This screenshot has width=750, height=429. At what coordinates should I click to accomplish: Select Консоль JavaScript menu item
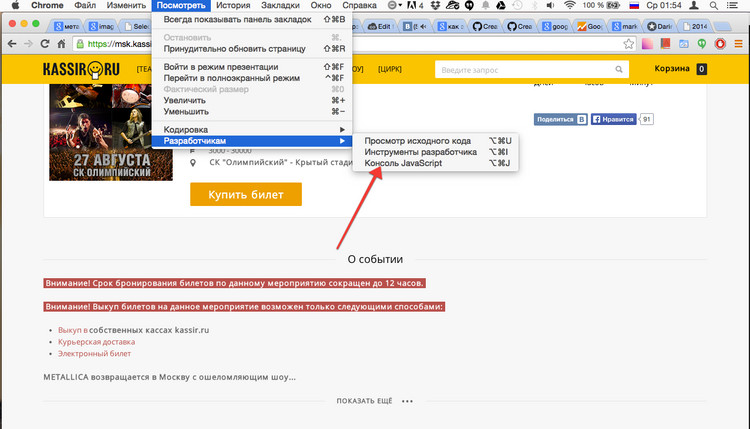[x=410, y=163]
